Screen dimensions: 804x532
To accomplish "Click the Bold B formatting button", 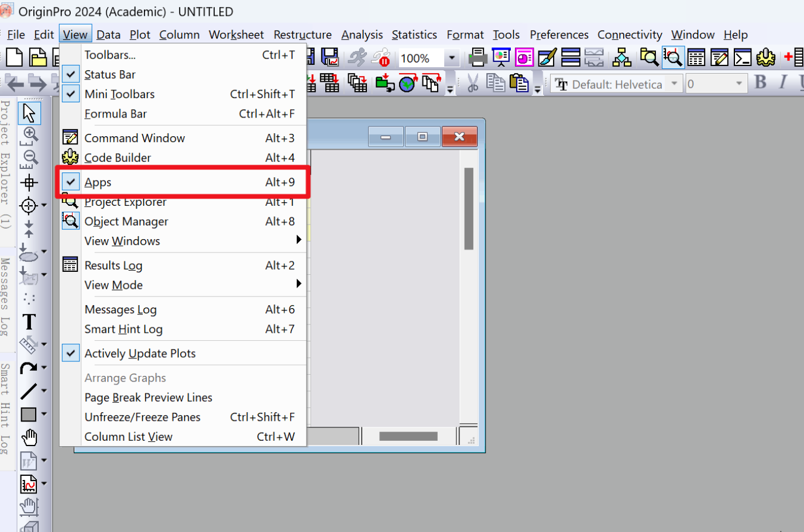I will click(761, 82).
